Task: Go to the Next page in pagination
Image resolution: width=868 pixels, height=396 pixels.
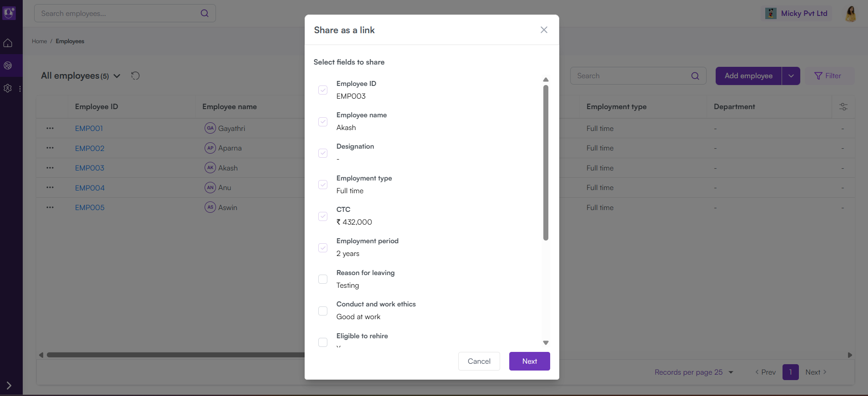Action: point(816,372)
